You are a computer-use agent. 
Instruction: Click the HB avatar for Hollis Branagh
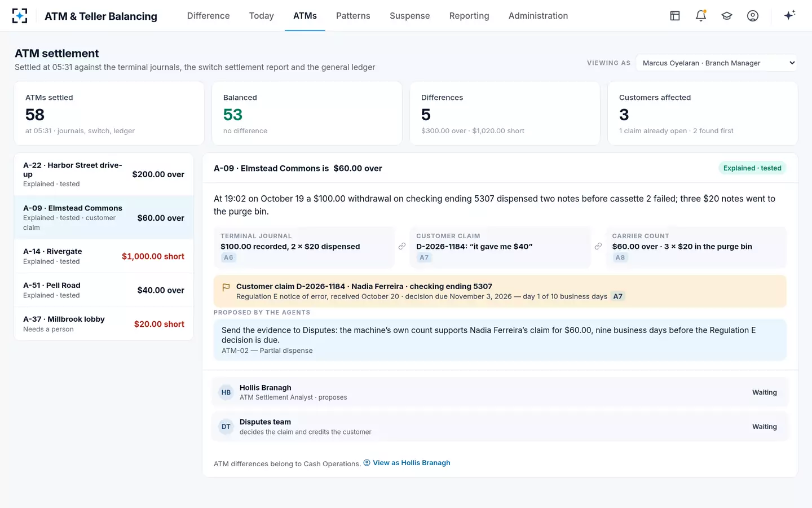click(x=226, y=392)
